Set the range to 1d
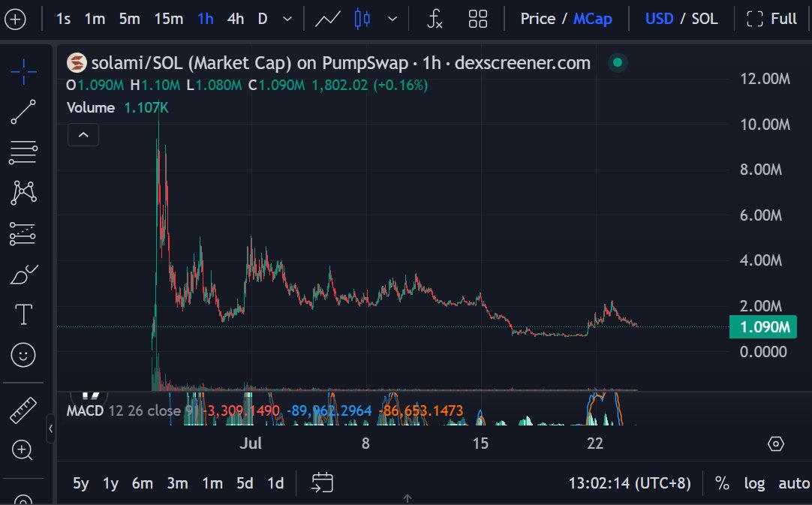Screen dimensions: 812x505 click(x=275, y=483)
